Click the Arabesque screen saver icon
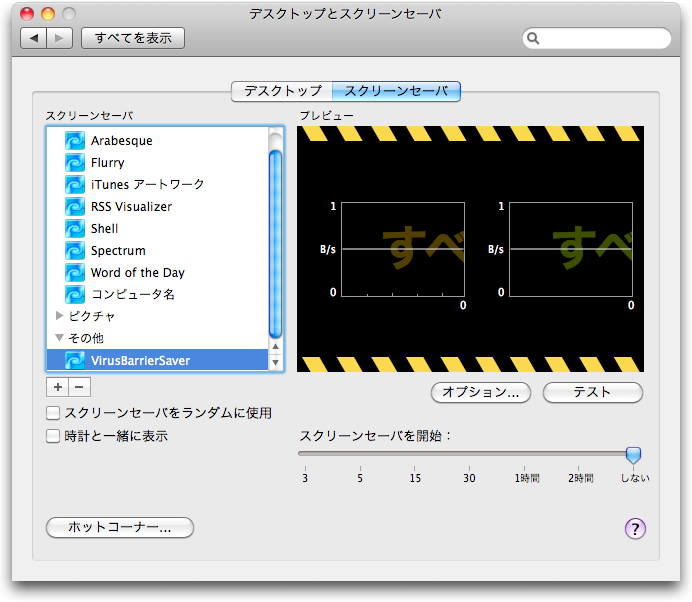 point(75,141)
